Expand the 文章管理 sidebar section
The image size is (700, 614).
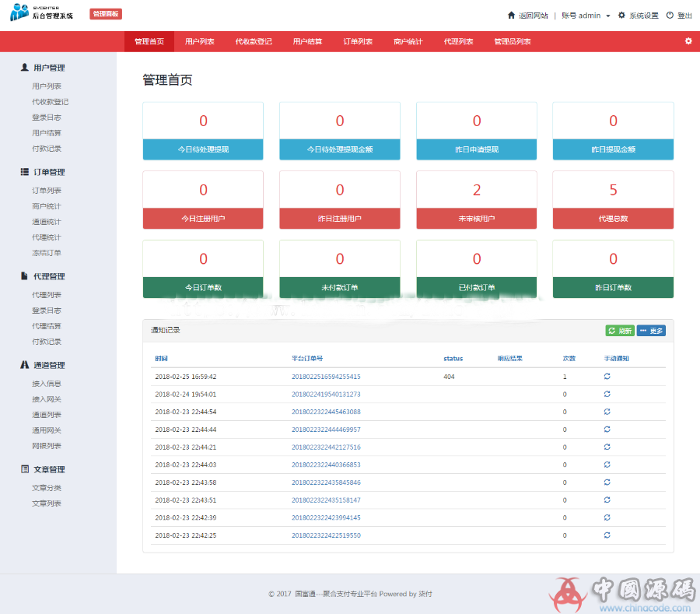[x=43, y=469]
